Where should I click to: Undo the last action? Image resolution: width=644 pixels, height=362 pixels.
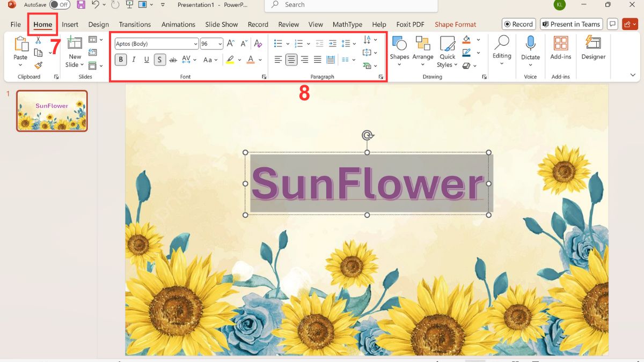coord(95,5)
